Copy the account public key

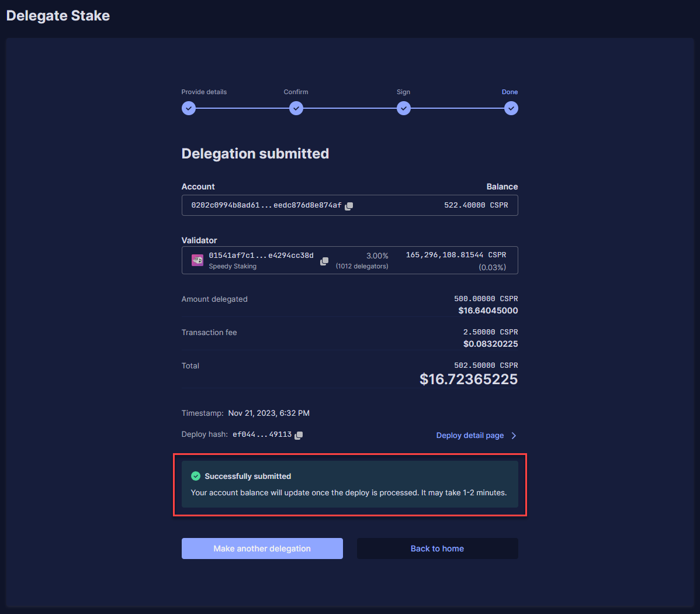pyautogui.click(x=349, y=206)
